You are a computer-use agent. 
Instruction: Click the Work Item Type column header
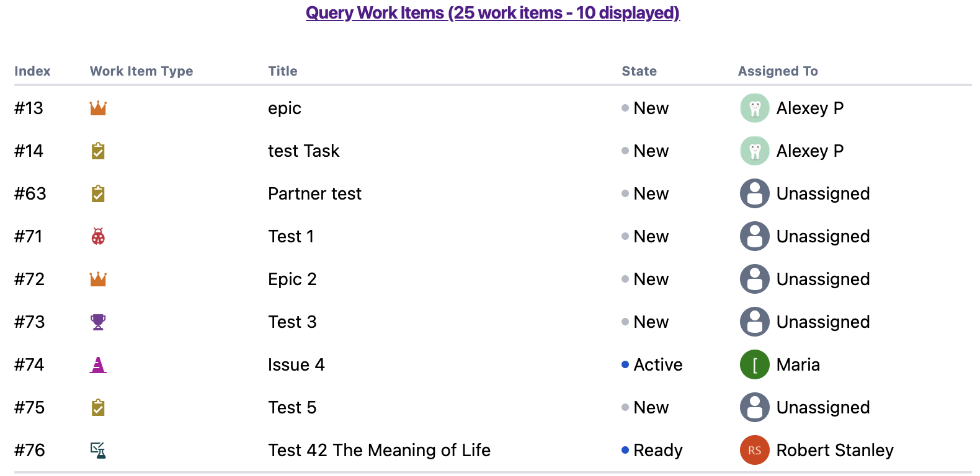(x=141, y=71)
